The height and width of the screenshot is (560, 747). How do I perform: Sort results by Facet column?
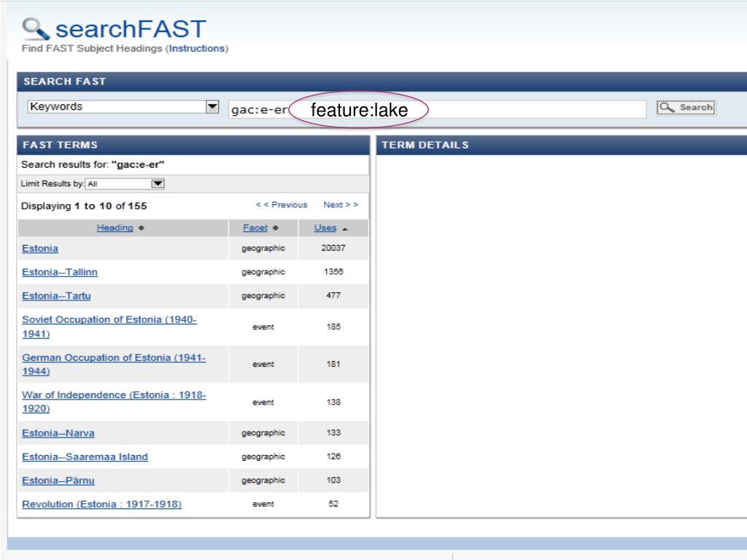coord(255,227)
